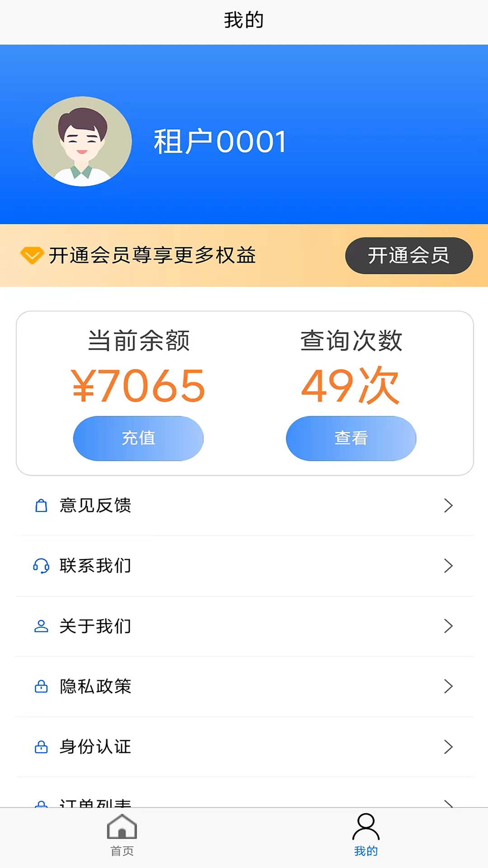This screenshot has height=868, width=488.
Task: Click the headset icon beside 联系我们
Action: click(41, 566)
